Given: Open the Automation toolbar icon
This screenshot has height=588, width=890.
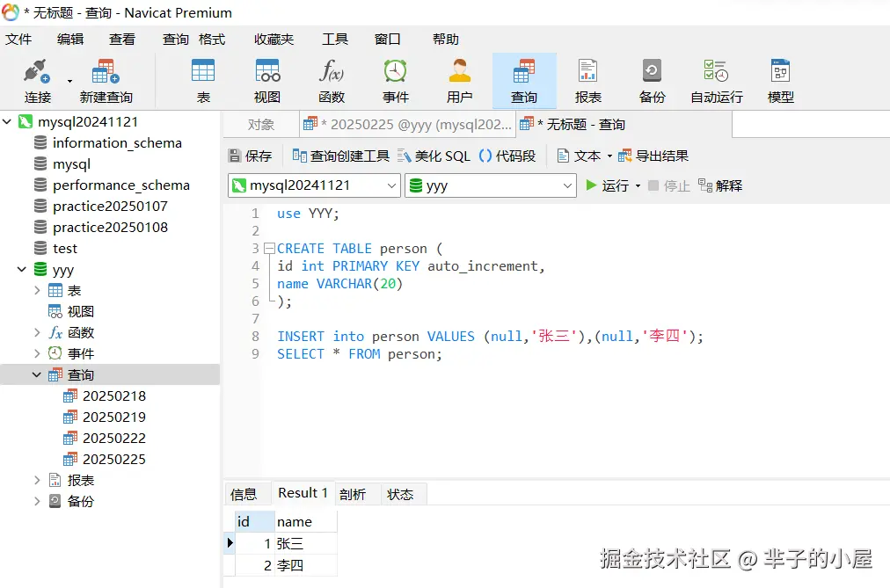Looking at the screenshot, I should click(716, 71).
